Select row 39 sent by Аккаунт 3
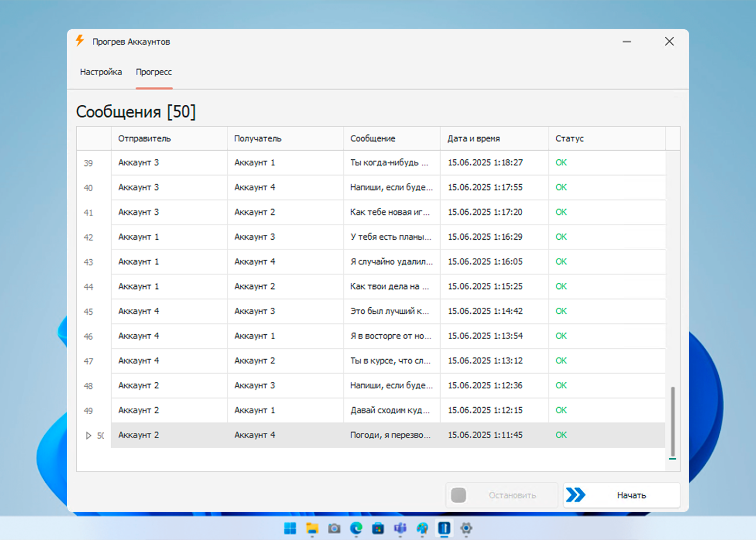This screenshot has height=540, width=756. (138, 163)
